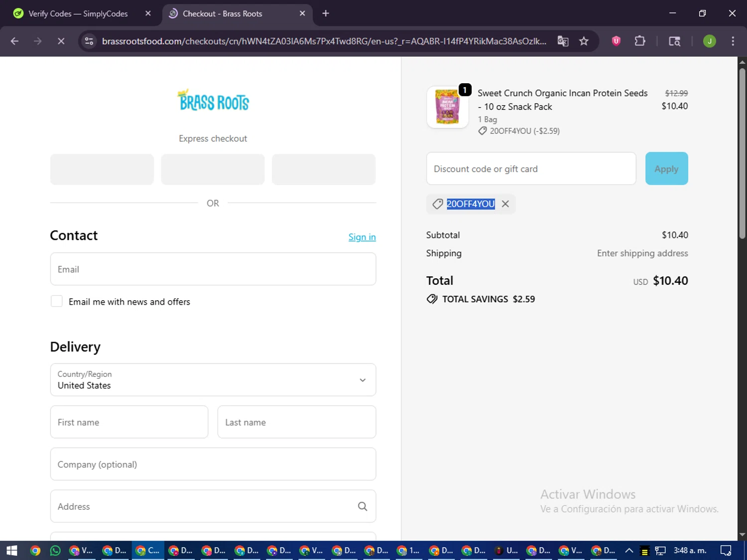Click the Discount code or gift card field

(531, 169)
